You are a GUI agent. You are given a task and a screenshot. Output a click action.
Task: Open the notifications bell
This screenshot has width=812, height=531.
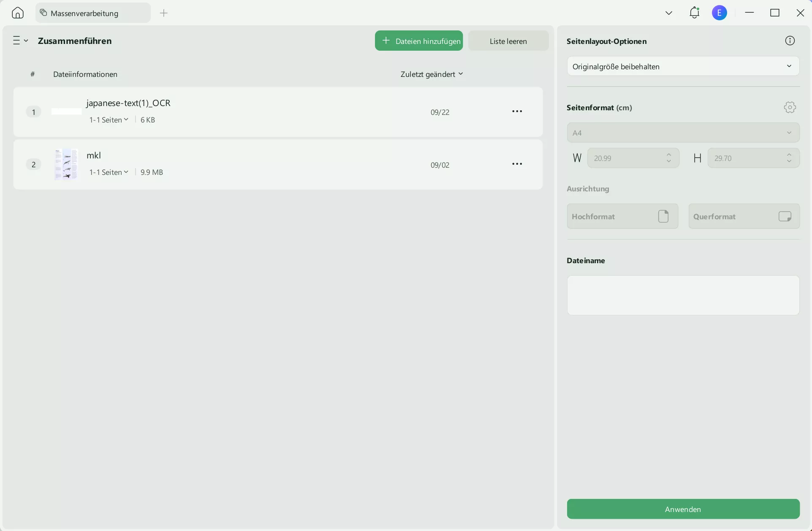tap(694, 13)
